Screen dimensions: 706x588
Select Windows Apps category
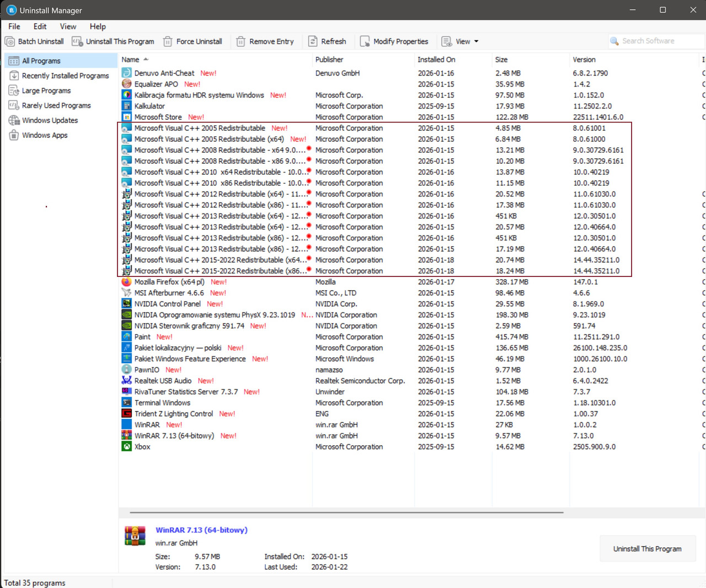[61, 135]
